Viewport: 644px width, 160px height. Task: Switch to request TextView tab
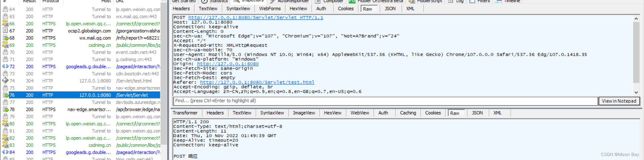(208, 9)
